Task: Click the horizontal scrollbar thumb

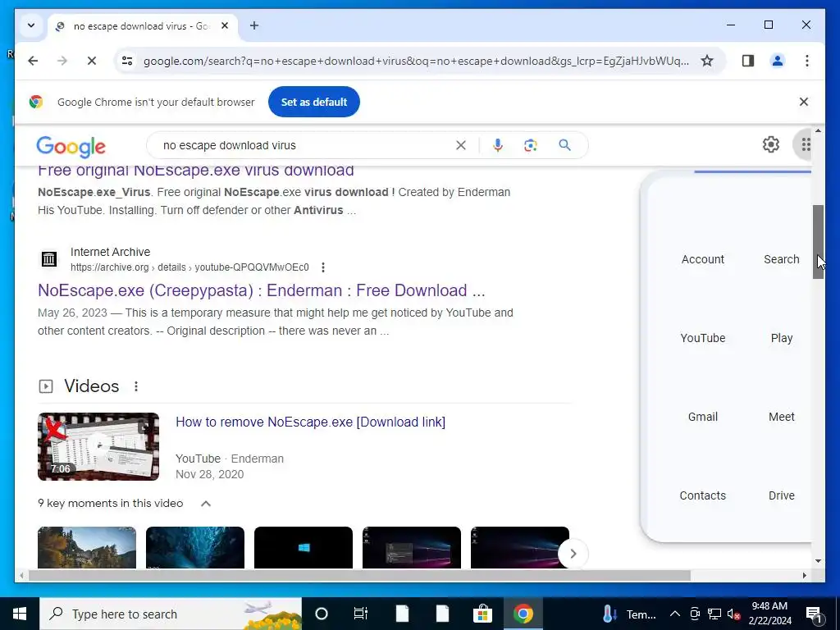Action: coord(359,575)
